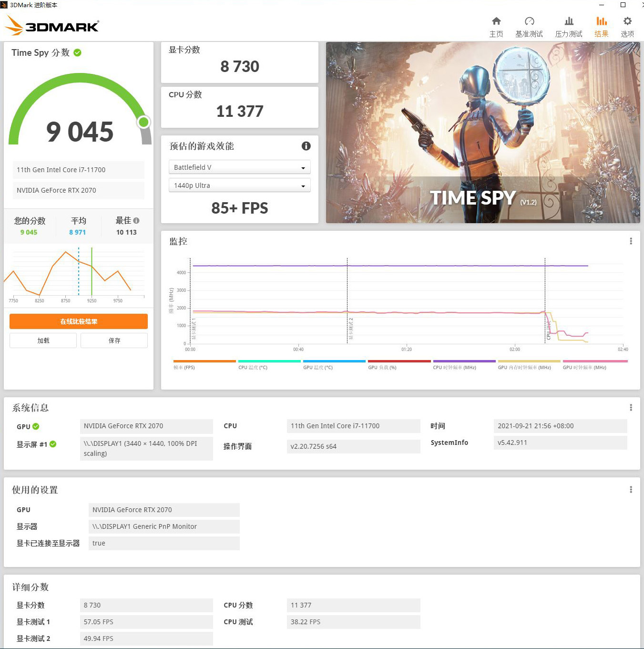
Task: Click the 保存 button
Action: point(114,340)
